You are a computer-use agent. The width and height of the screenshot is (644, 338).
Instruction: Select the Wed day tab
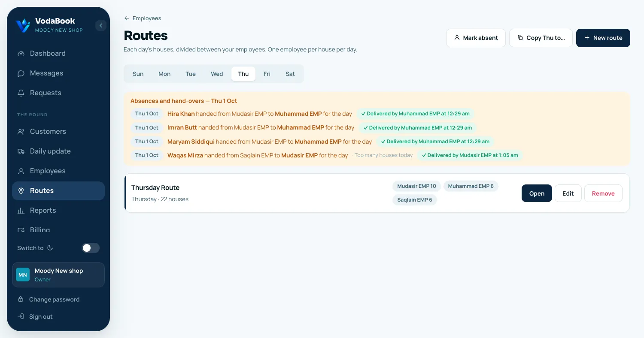[x=217, y=74]
